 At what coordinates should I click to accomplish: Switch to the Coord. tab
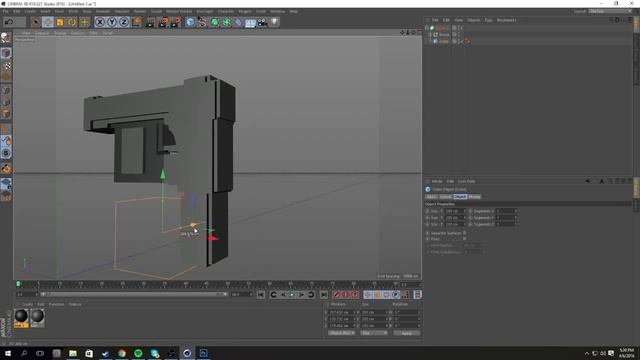tap(445, 197)
